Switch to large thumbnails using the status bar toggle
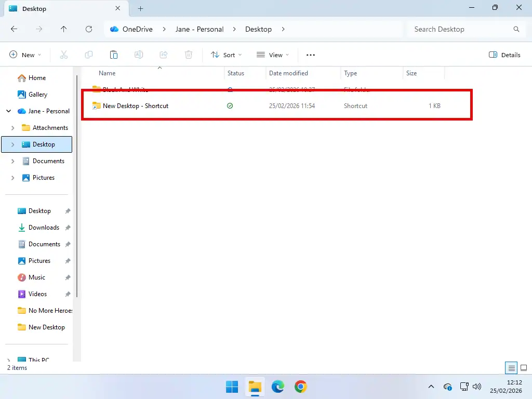This screenshot has width=532, height=399. (523, 367)
